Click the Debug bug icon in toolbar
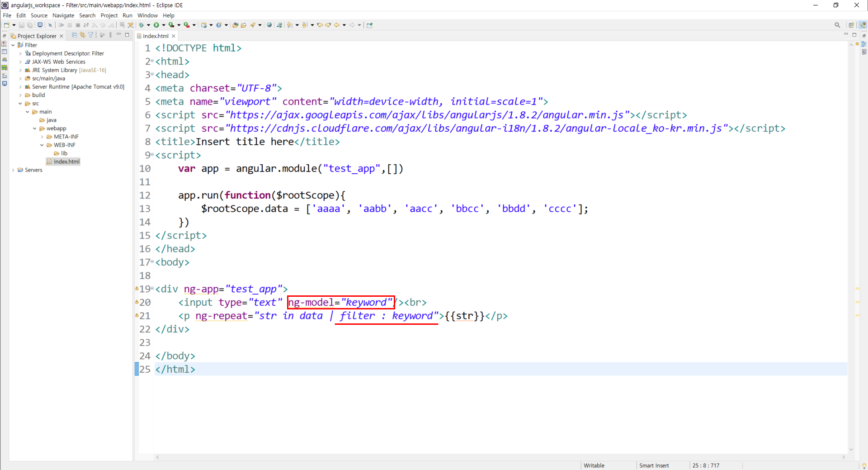This screenshot has width=868, height=470. tap(141, 25)
